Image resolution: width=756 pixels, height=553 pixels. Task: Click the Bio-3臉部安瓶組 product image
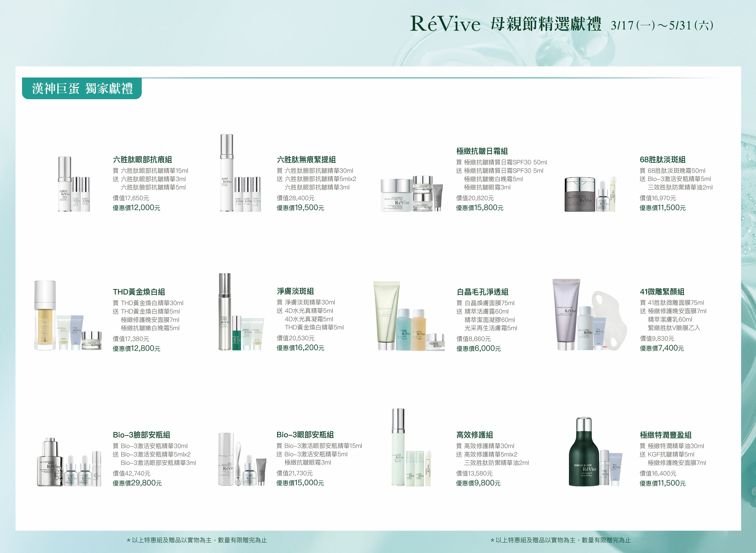click(69, 462)
